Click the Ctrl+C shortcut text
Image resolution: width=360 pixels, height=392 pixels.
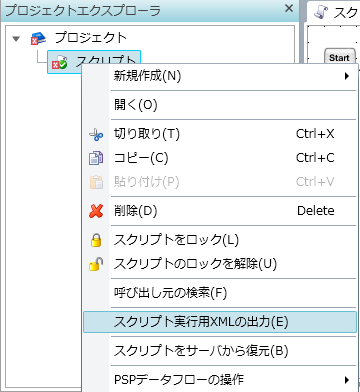pos(315,158)
